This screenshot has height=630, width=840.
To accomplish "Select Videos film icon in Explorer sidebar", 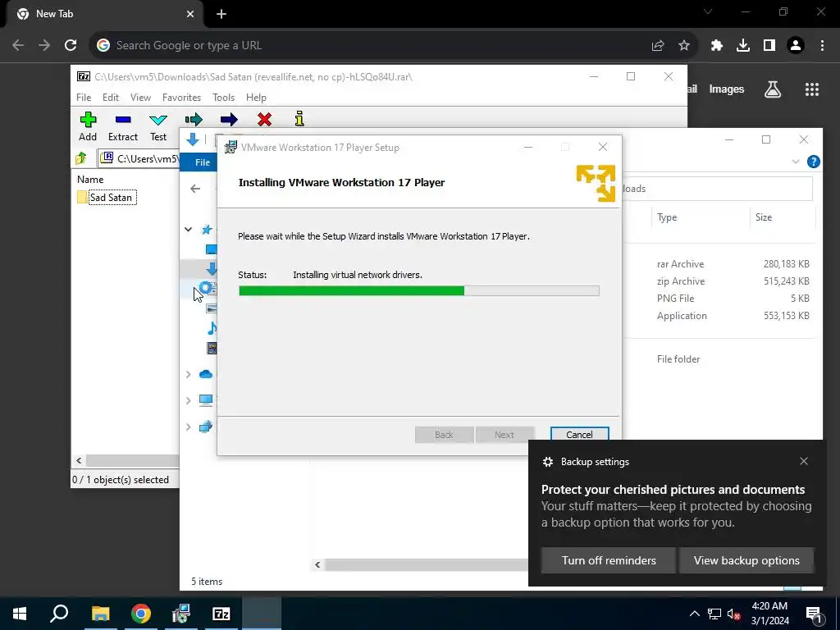I will 212,348.
